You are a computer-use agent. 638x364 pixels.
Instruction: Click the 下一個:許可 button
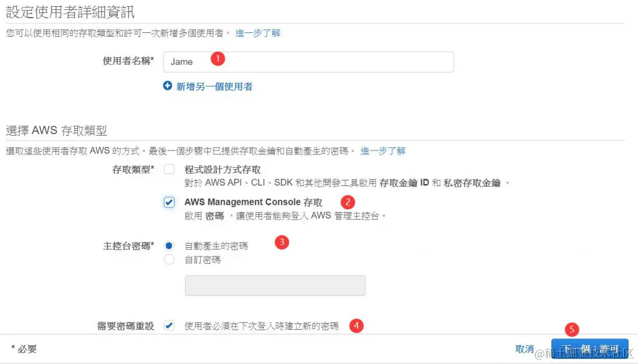coord(588,349)
